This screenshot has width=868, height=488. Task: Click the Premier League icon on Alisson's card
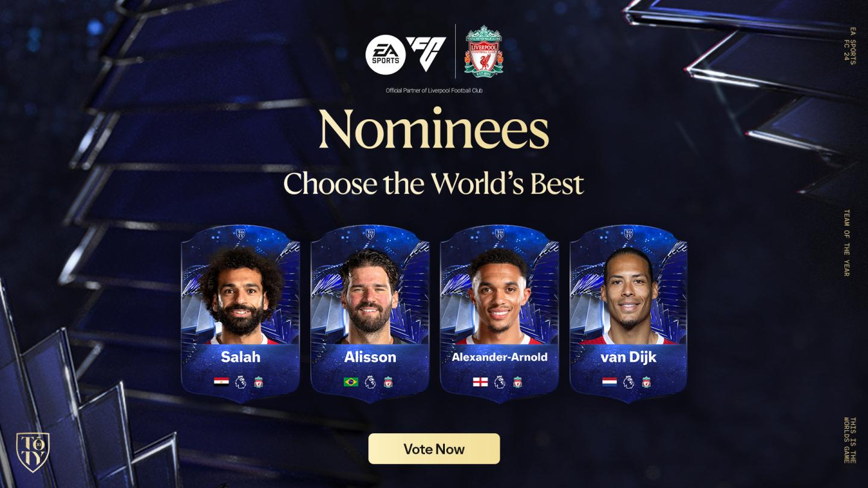(370, 382)
